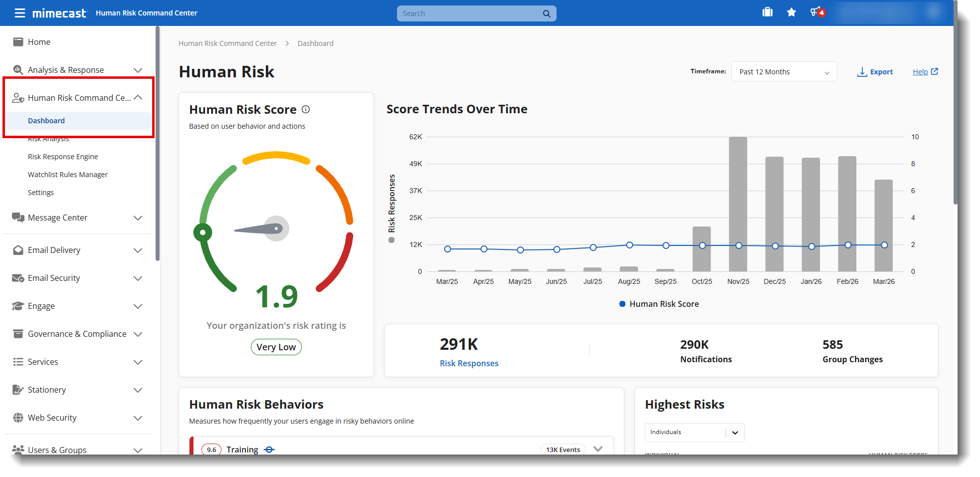The height and width of the screenshot is (477, 980).
Task: Select Risk Response Engine in sidebar
Action: tap(63, 157)
